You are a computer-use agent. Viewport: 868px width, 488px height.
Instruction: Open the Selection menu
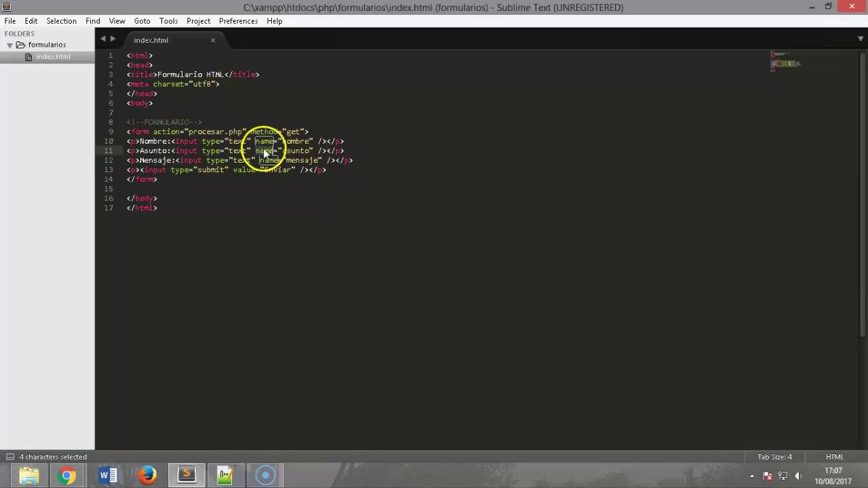61,21
